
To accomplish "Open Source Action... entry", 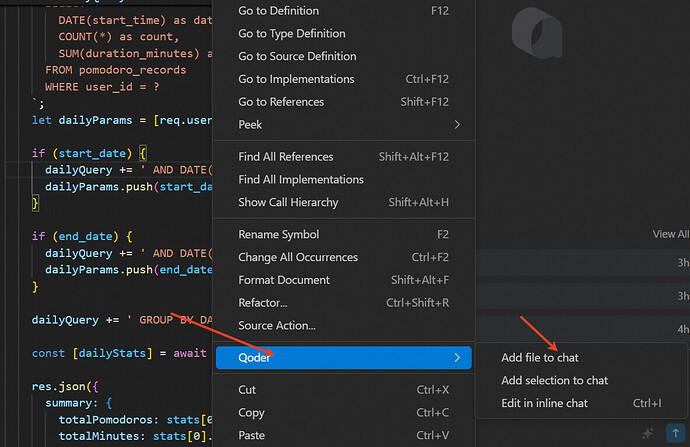I will (x=344, y=326).
